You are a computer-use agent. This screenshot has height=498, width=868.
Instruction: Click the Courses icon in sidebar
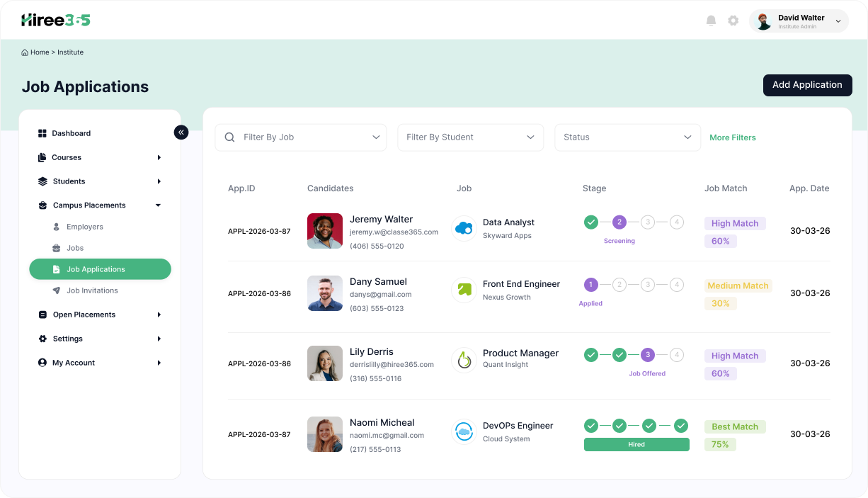click(42, 157)
